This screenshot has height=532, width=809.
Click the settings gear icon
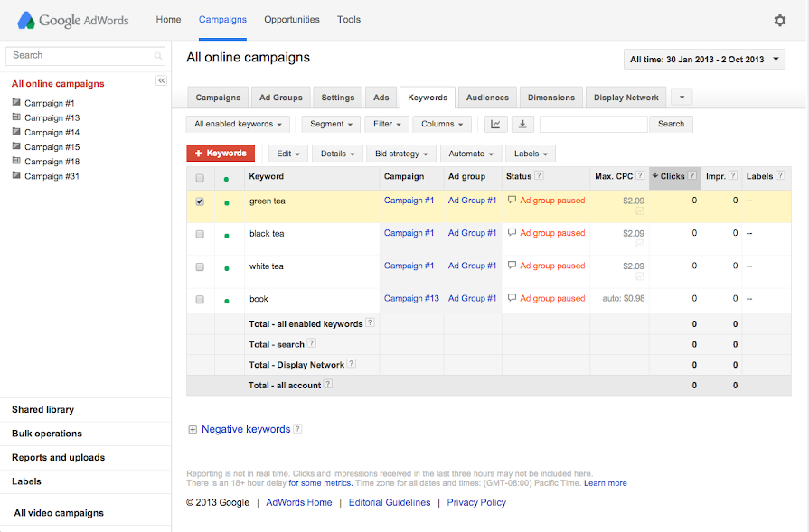click(x=780, y=20)
